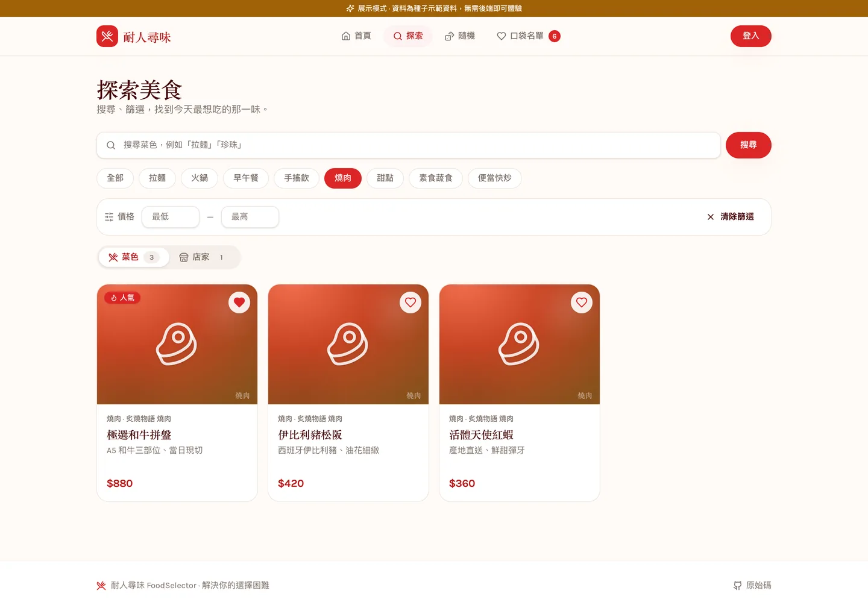Click the 登入 login button

[x=751, y=36]
